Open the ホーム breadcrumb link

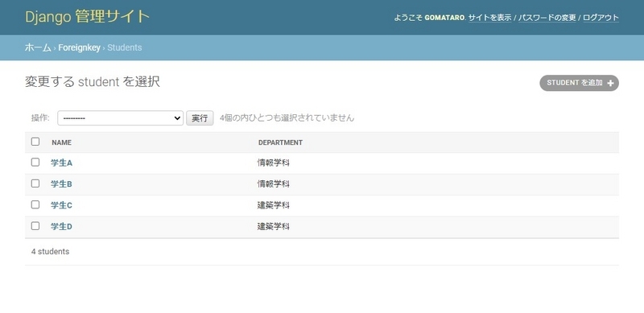pos(38,47)
